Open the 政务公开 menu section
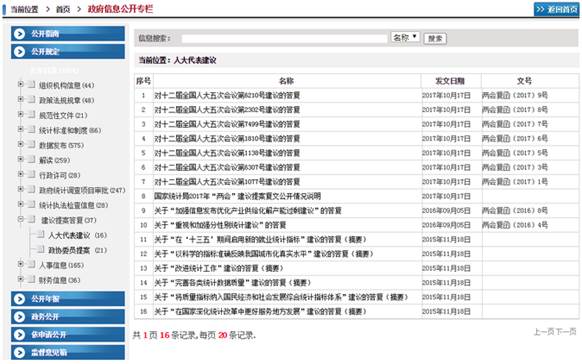582x364 pixels. [68, 317]
